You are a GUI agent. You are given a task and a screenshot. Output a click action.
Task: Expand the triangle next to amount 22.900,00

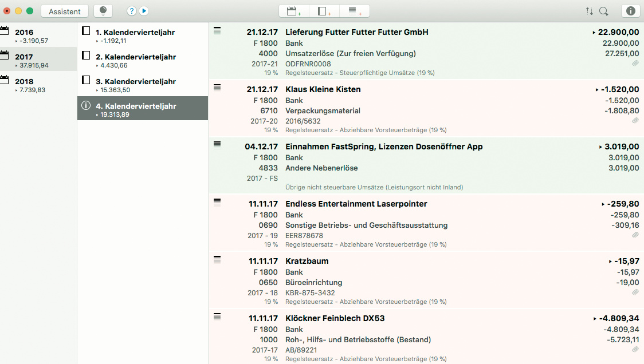pos(594,33)
